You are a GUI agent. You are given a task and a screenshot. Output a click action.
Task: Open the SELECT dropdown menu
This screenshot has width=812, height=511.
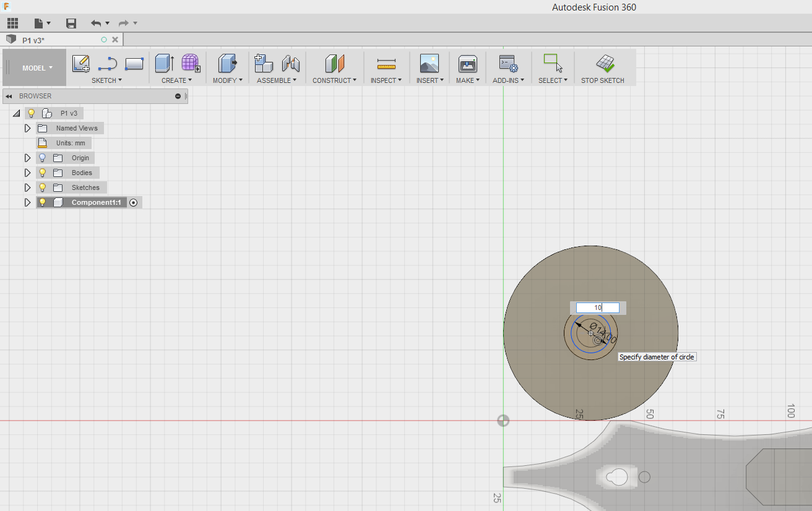(x=553, y=80)
